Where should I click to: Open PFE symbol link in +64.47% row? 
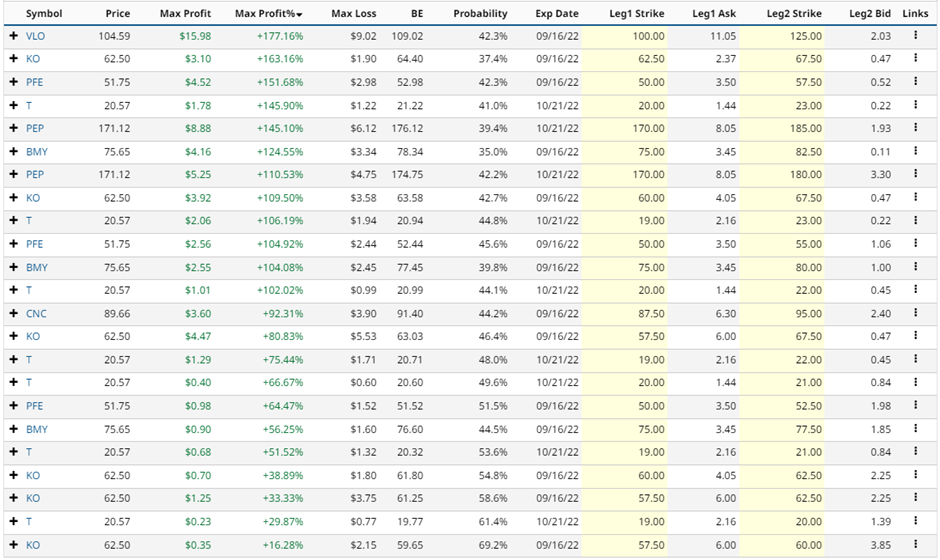34,406
